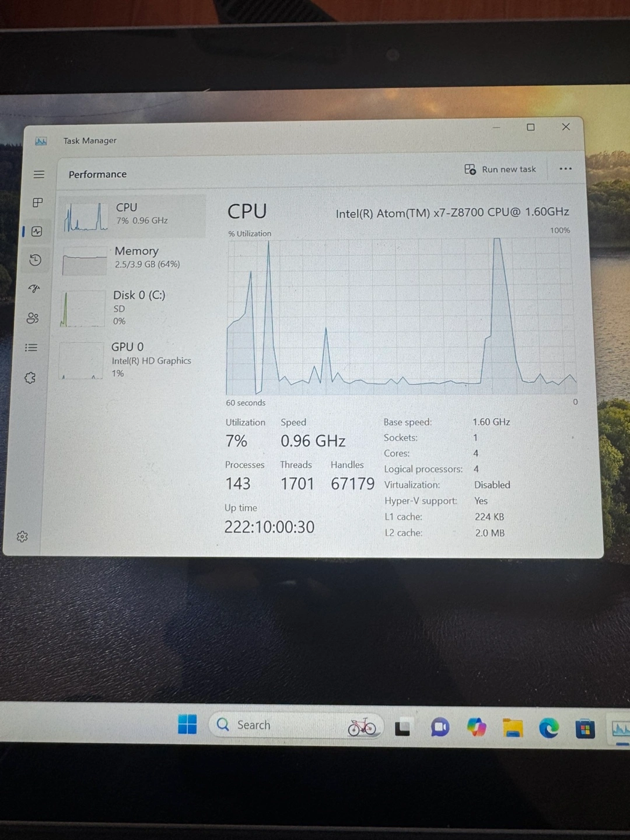Screen dimensions: 630x840
Task: Minimize the Task Manager window
Action: tap(496, 127)
